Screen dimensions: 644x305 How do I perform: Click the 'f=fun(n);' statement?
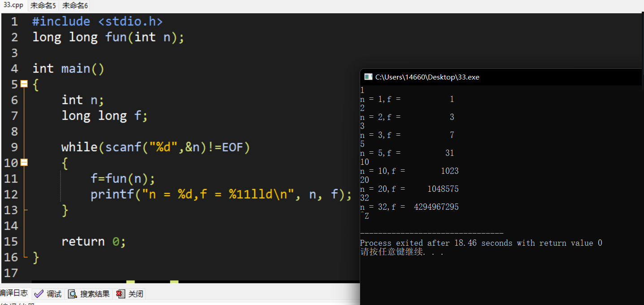pyautogui.click(x=123, y=178)
